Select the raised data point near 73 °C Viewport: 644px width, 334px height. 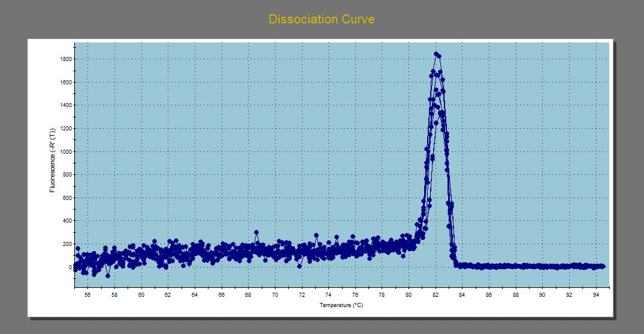tap(316, 236)
